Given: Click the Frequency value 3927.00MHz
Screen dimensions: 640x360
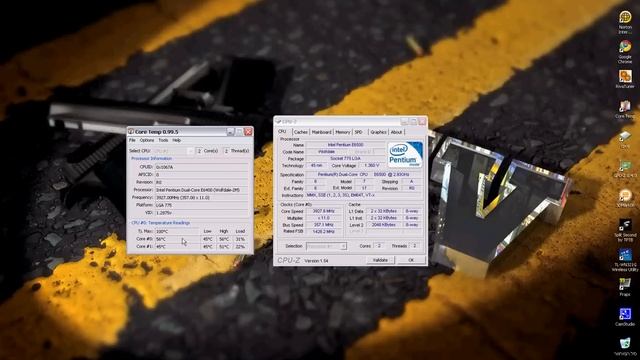Looking at the screenshot, I should point(202,198).
